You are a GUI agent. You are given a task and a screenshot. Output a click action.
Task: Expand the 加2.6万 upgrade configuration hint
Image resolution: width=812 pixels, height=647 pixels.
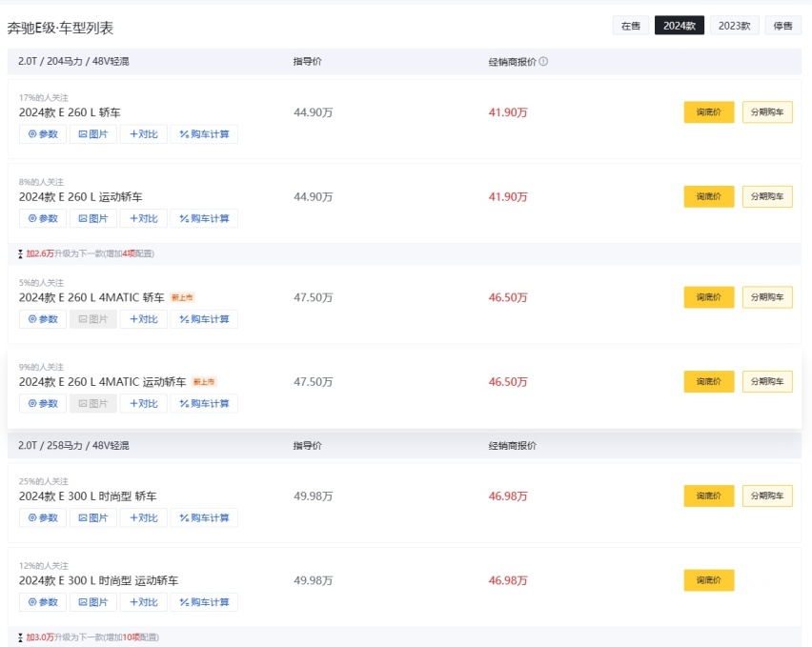[x=86, y=253]
